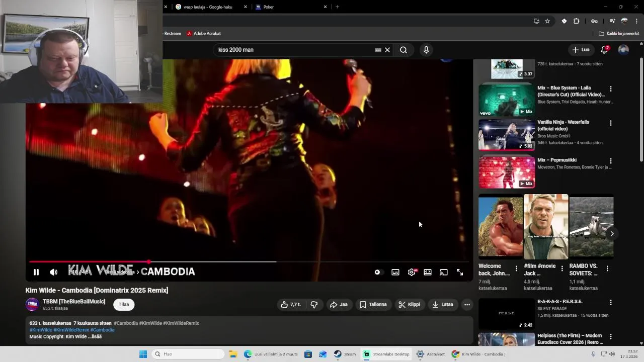This screenshot has height=362, width=644.
Task: Clear the YouTube search box text
Action: click(387, 50)
